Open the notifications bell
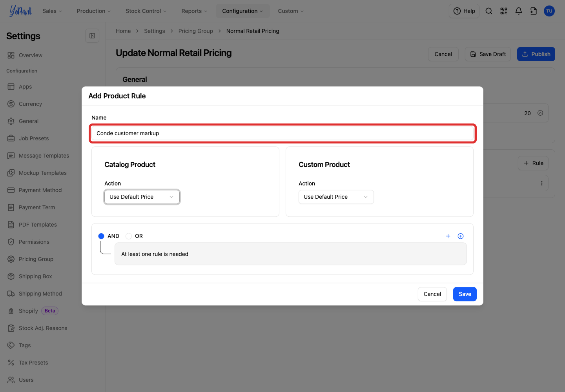 tap(519, 11)
